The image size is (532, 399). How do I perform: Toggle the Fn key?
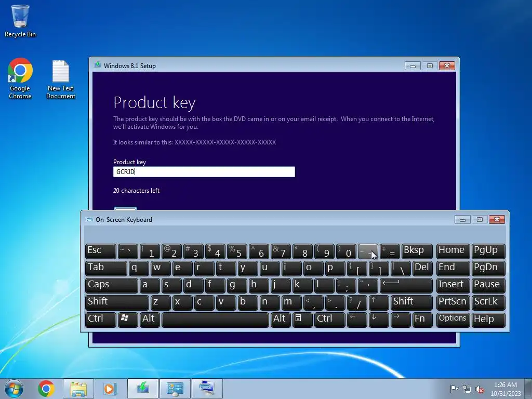422,320
